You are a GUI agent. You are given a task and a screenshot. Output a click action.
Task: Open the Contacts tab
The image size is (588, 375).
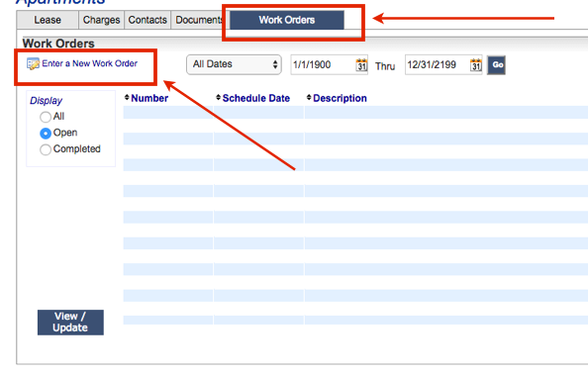coord(147,20)
